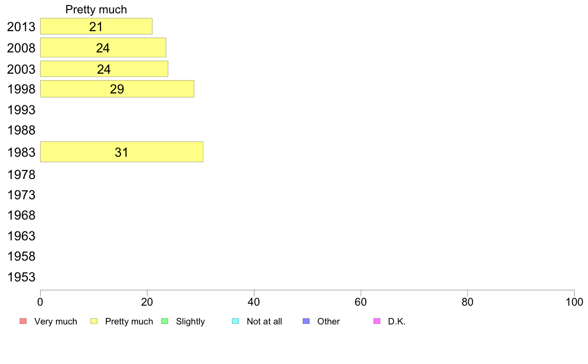Click the magenta D.K. legend swatch
The height and width of the screenshot is (364, 588).
tap(377, 321)
